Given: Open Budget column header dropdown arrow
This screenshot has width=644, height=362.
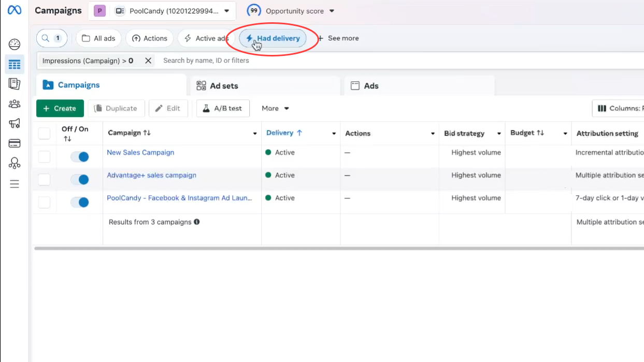Looking at the screenshot, I should (565, 134).
